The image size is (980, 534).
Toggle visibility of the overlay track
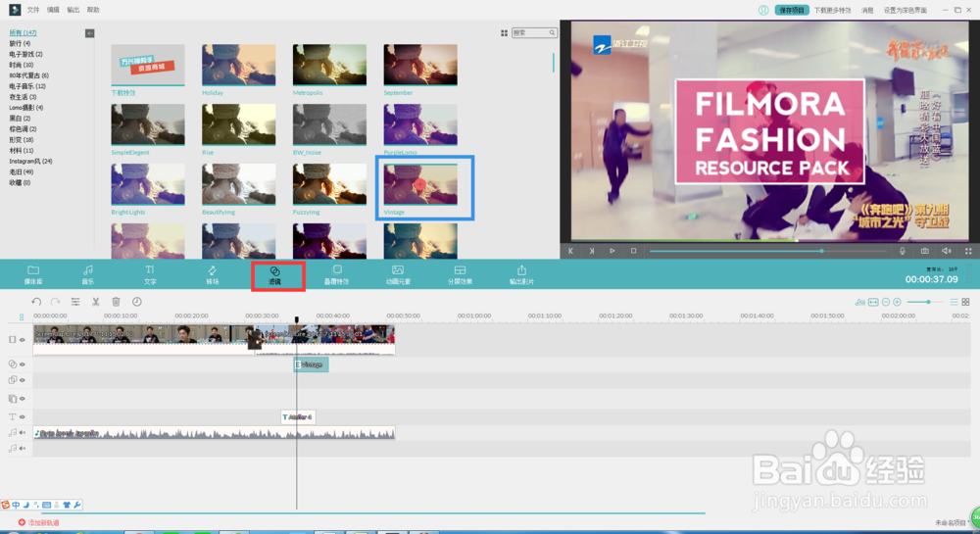pyautogui.click(x=23, y=380)
